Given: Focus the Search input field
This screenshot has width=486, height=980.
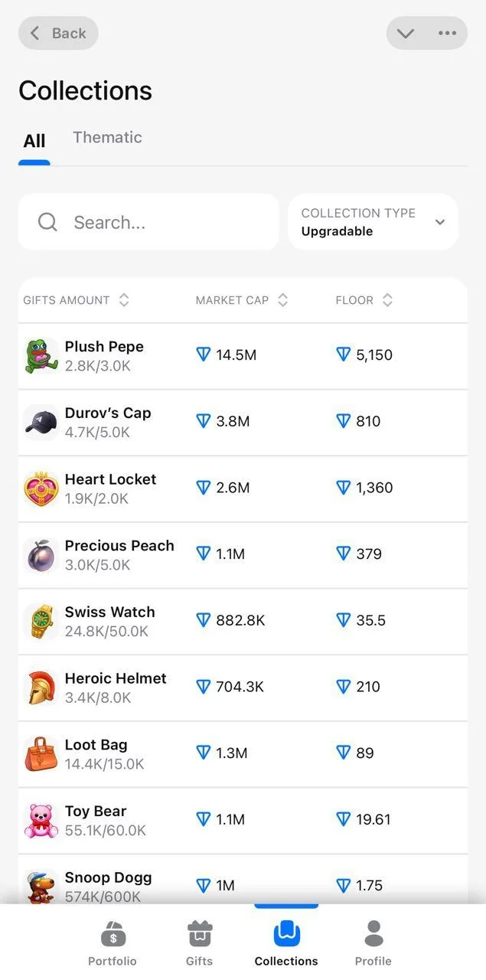Looking at the screenshot, I should pyautogui.click(x=148, y=222).
